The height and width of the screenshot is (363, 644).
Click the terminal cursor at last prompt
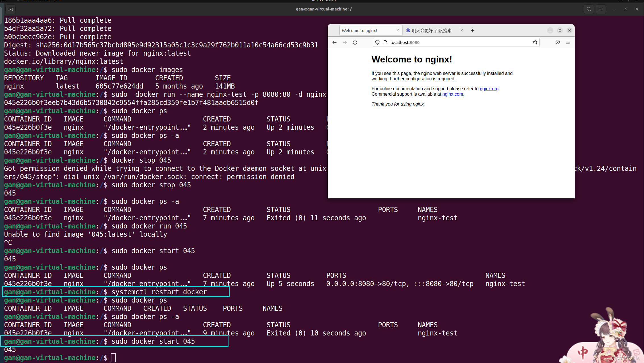(x=113, y=358)
